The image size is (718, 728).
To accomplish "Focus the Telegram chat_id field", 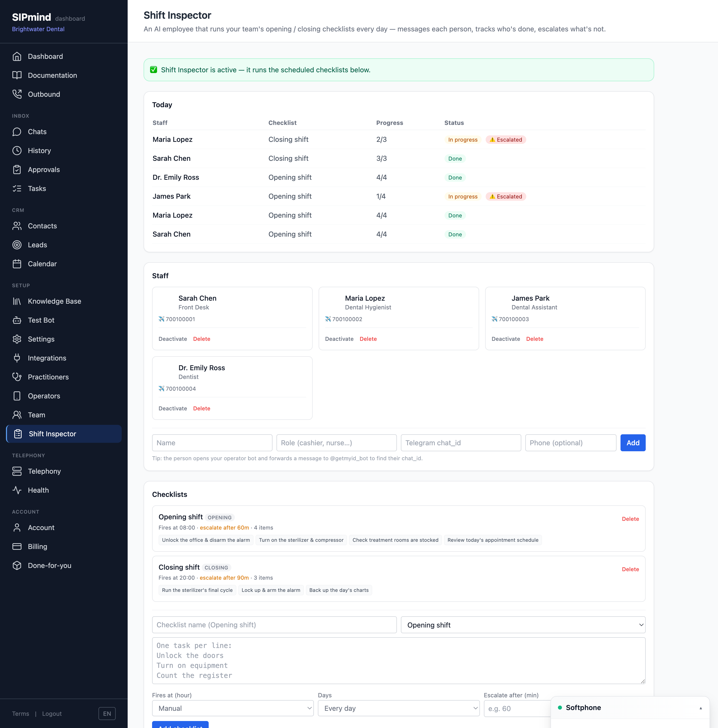I will click(461, 443).
